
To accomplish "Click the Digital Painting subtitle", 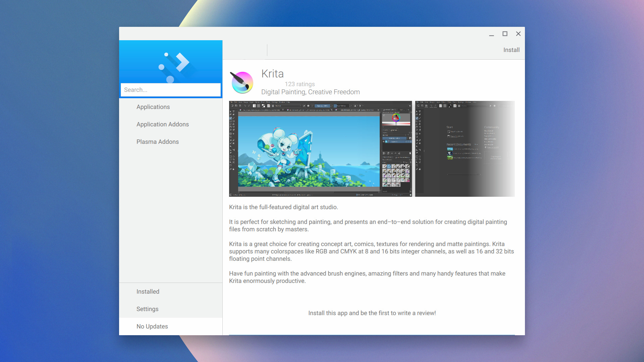I will pos(310,92).
